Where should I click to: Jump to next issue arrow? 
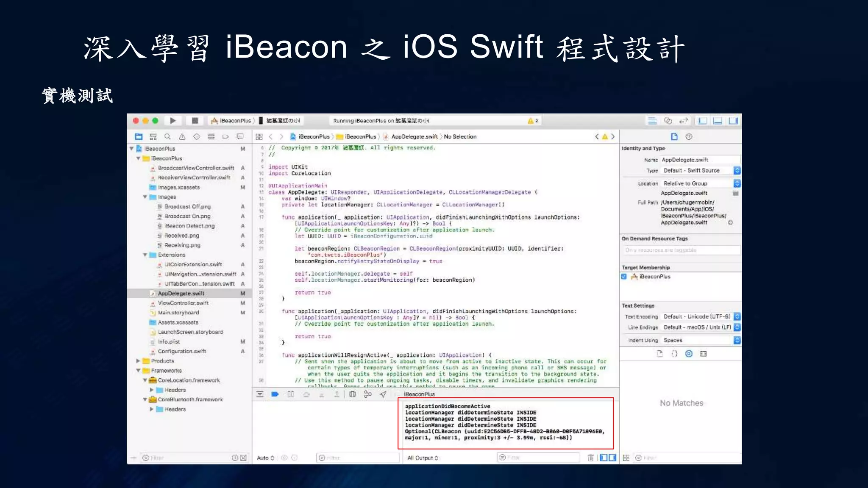coord(613,136)
